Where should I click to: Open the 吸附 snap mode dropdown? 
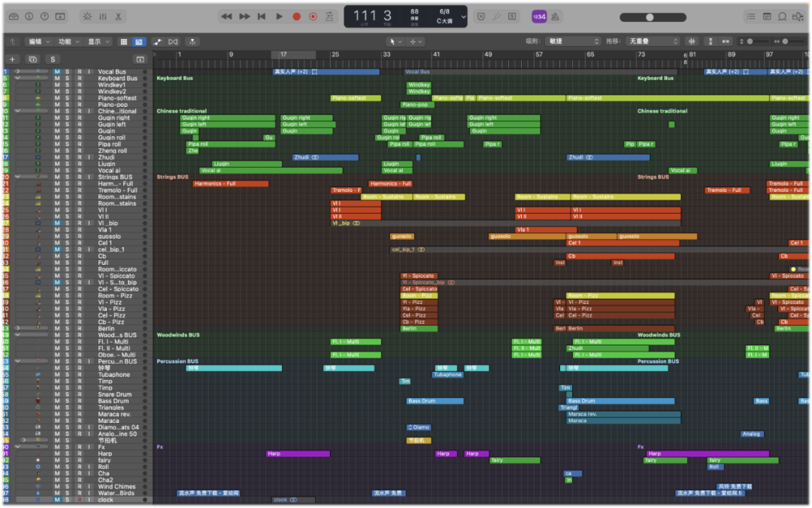click(573, 41)
